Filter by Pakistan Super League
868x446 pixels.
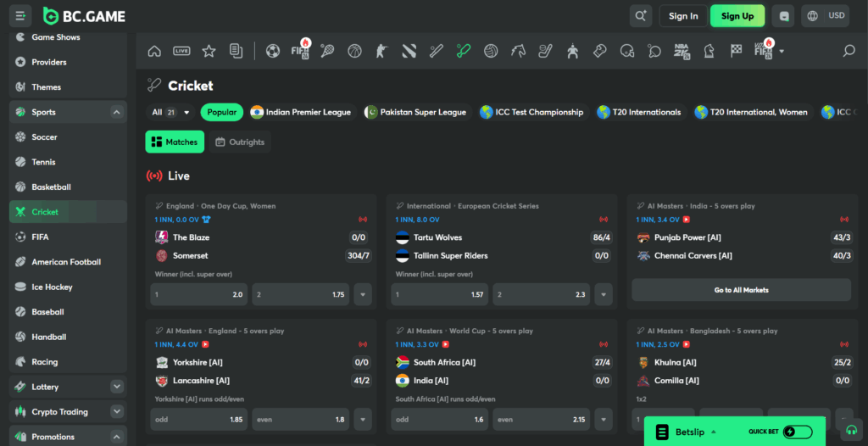pos(416,112)
